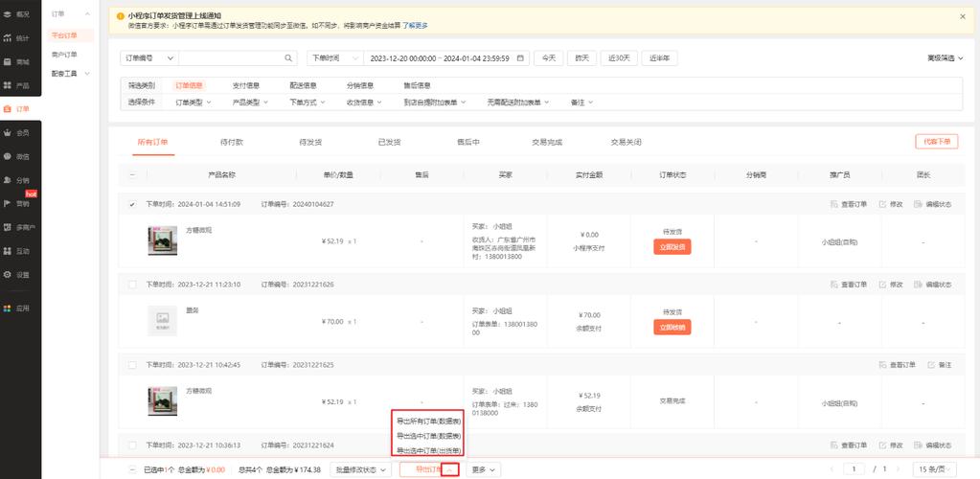Check the checkbox for order 20231221626

tap(132, 285)
